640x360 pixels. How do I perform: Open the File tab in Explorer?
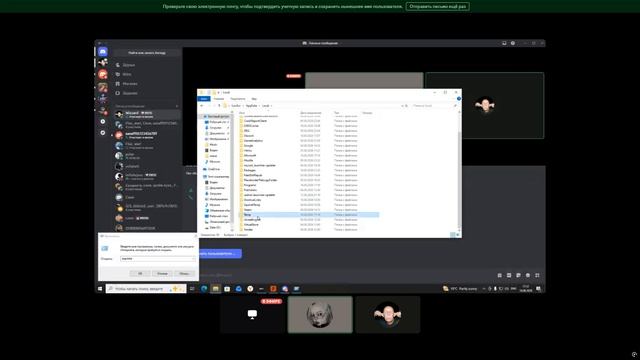pos(204,99)
